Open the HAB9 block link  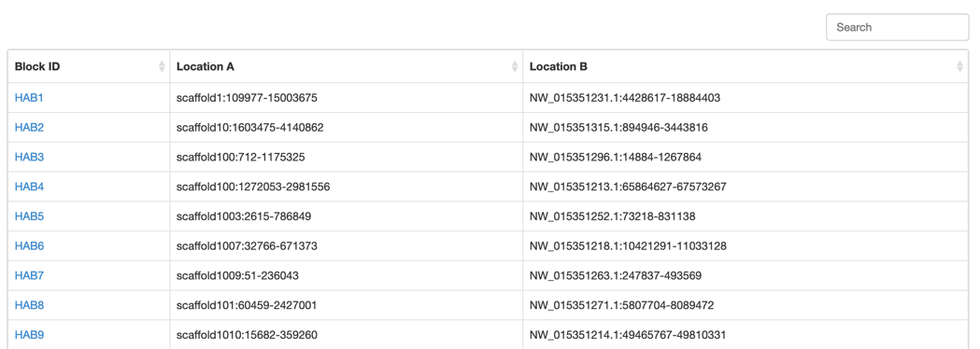(29, 335)
